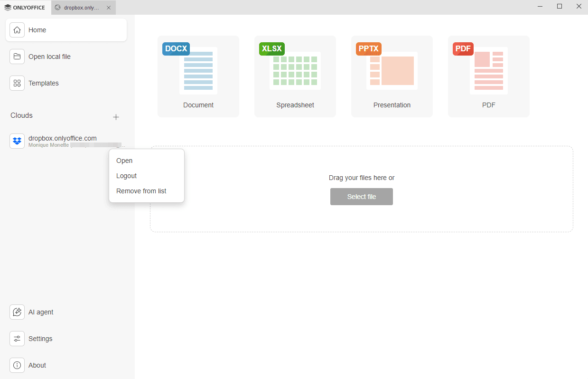Create a new PDF form
Image resolution: width=588 pixels, height=379 pixels.
pos(489,76)
